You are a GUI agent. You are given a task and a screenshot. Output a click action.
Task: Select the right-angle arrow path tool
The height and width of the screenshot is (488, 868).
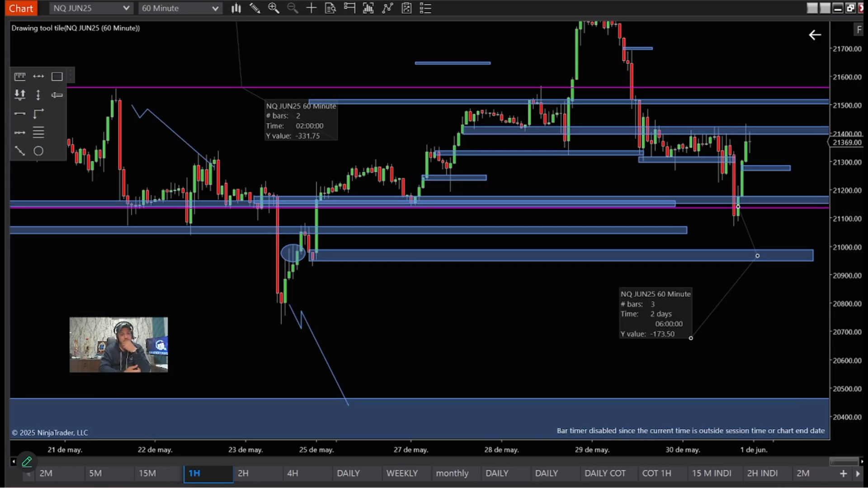point(38,113)
